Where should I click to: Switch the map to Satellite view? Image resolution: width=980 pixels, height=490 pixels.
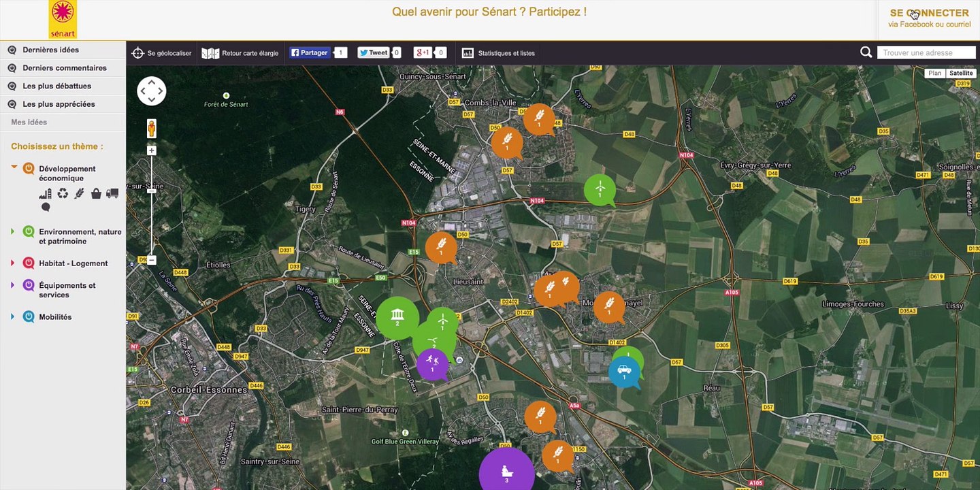(x=961, y=73)
